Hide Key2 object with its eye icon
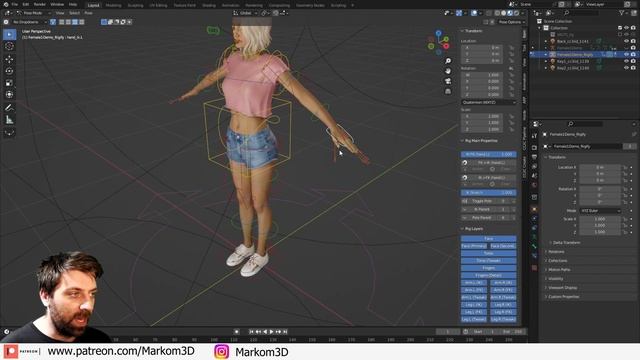The height and width of the screenshot is (360, 640). coord(626,68)
